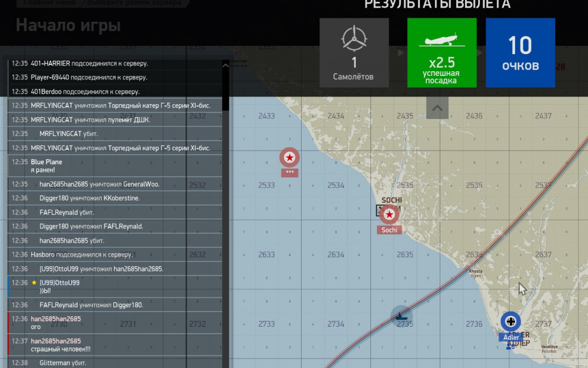This screenshot has height=368, width=588.
Task: Select the Начало игры heading
Action: pos(68,25)
